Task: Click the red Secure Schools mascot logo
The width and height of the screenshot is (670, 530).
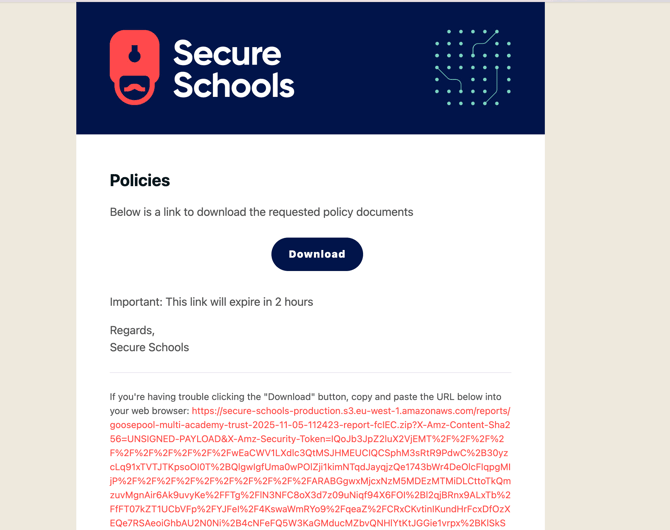Action: pos(135,67)
